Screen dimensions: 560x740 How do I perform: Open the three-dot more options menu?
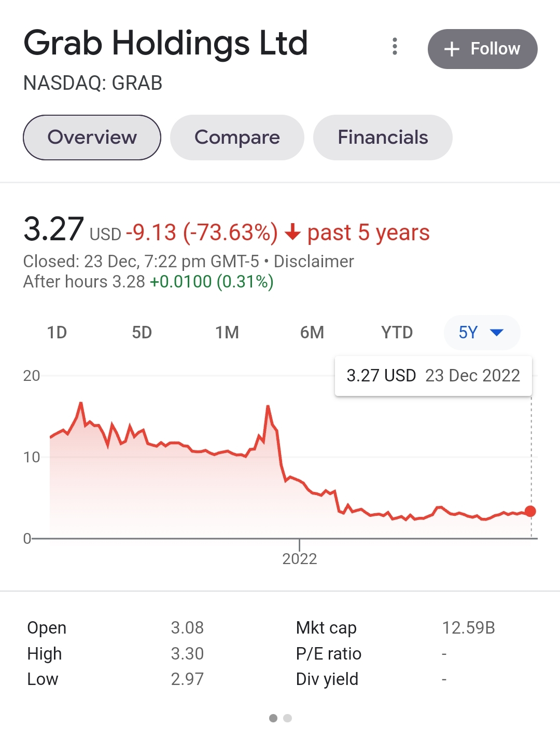pos(395,47)
